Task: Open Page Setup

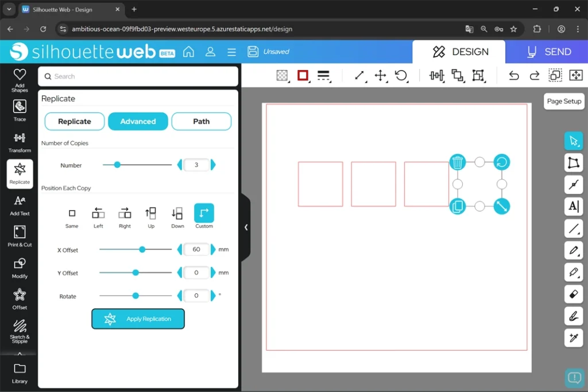Action: (x=563, y=101)
